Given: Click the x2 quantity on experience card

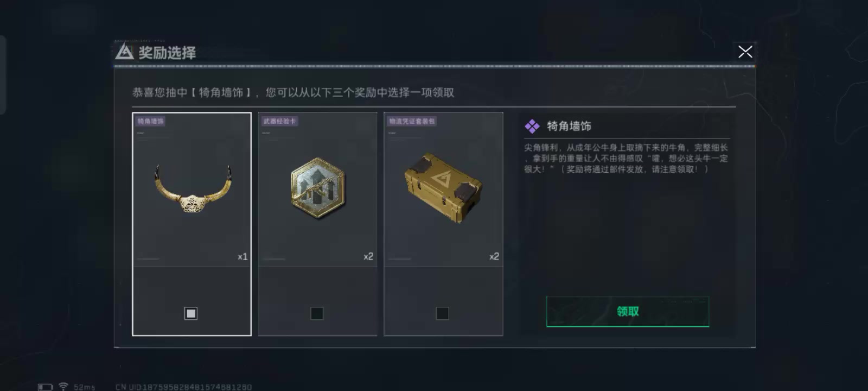Looking at the screenshot, I should (368, 256).
